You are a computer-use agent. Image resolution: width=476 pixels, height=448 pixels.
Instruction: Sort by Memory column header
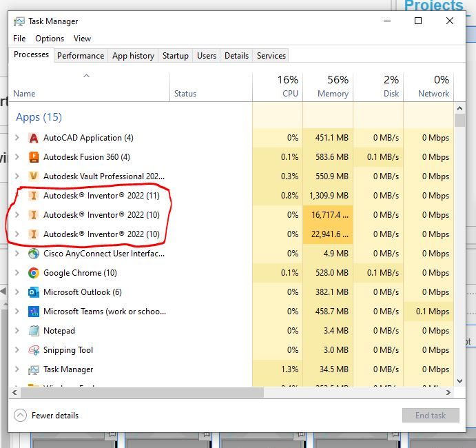click(328, 87)
